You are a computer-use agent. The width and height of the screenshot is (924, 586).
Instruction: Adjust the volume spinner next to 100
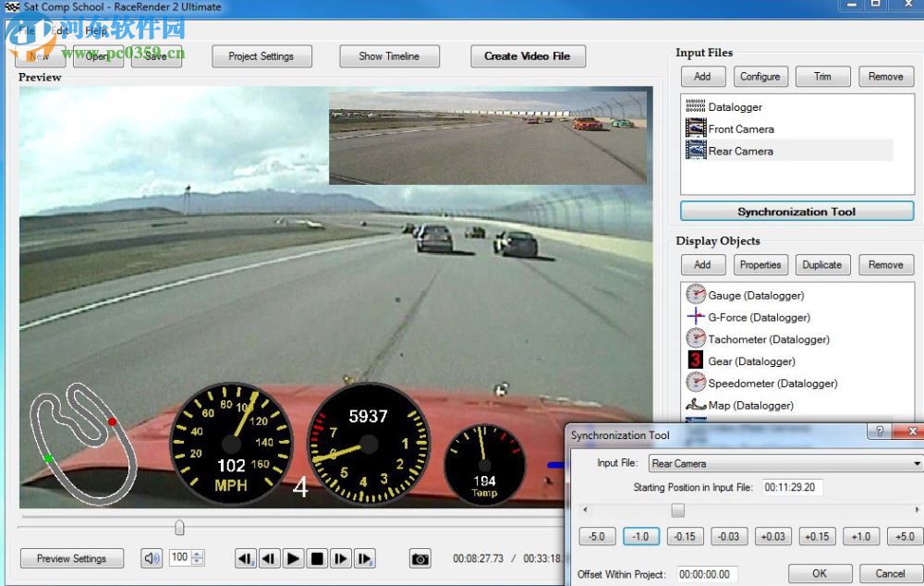[x=198, y=557]
